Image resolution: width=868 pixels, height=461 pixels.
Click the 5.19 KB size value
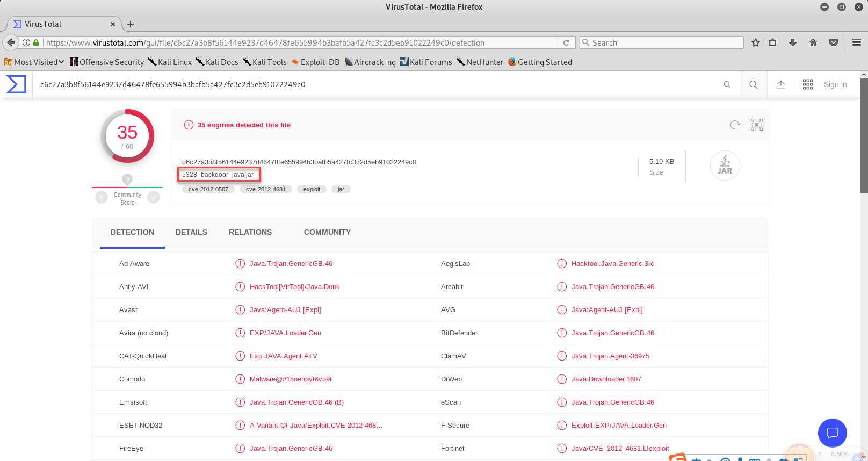(662, 162)
